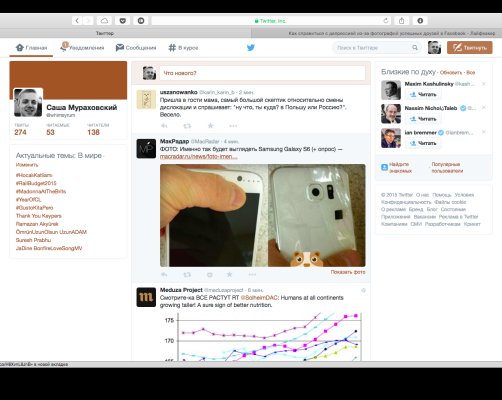The width and height of the screenshot is (502, 400).
Task: Open the Уведомления notifications tab
Action: [82, 48]
